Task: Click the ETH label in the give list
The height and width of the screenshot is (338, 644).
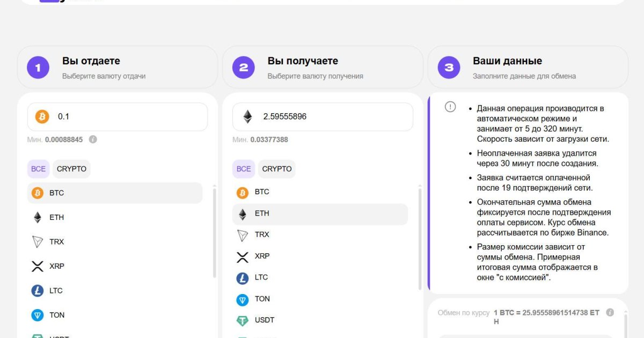Action: pyautogui.click(x=56, y=217)
